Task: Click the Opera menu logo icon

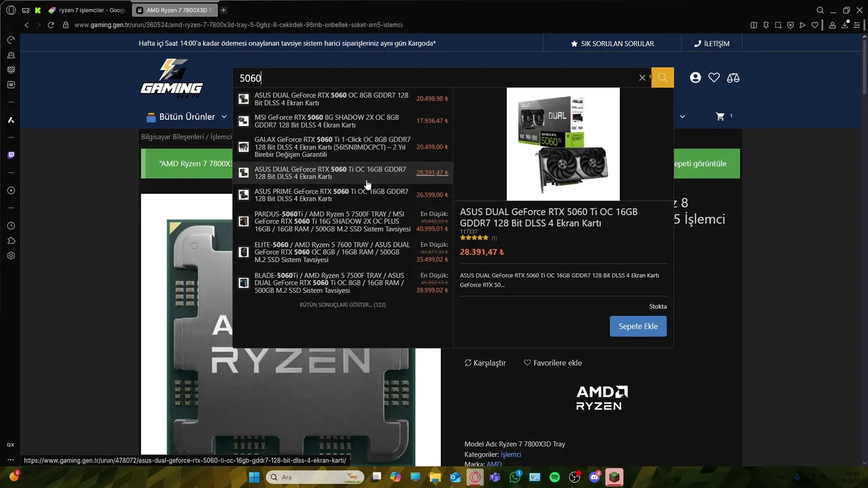Action: (11, 10)
